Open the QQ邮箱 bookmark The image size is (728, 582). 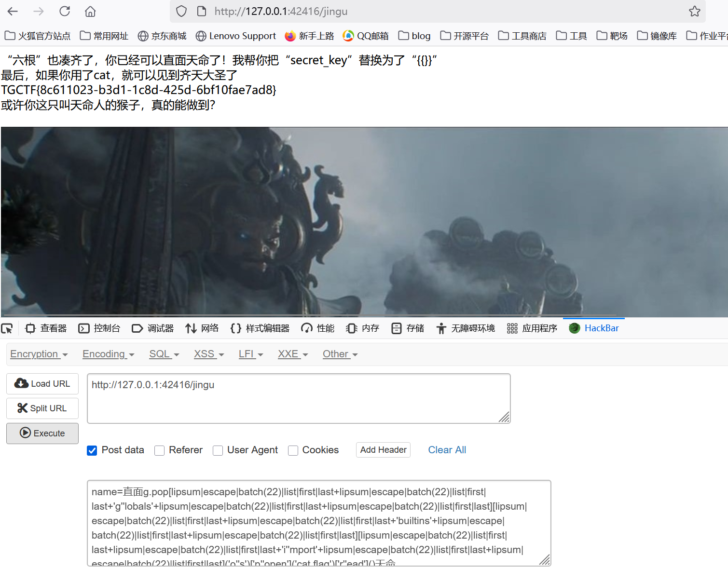[366, 36]
